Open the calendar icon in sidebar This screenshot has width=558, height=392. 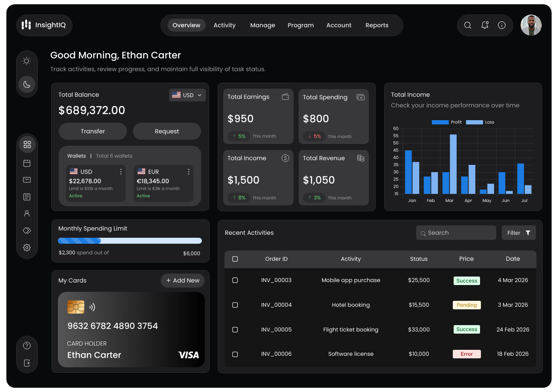pos(27,163)
